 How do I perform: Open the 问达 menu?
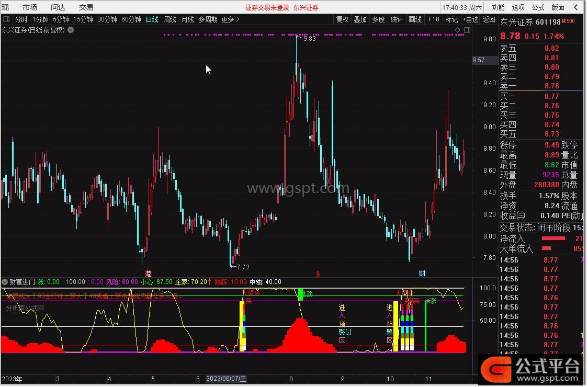point(58,7)
